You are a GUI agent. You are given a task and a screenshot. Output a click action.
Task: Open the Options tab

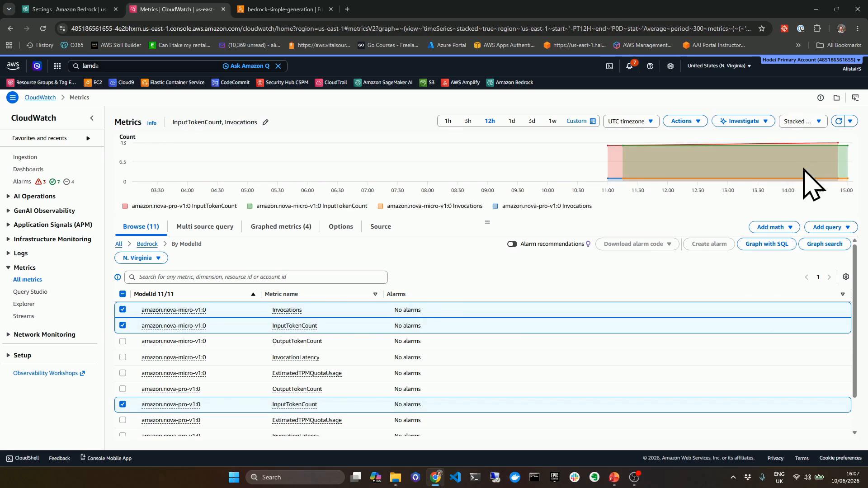coord(341,226)
